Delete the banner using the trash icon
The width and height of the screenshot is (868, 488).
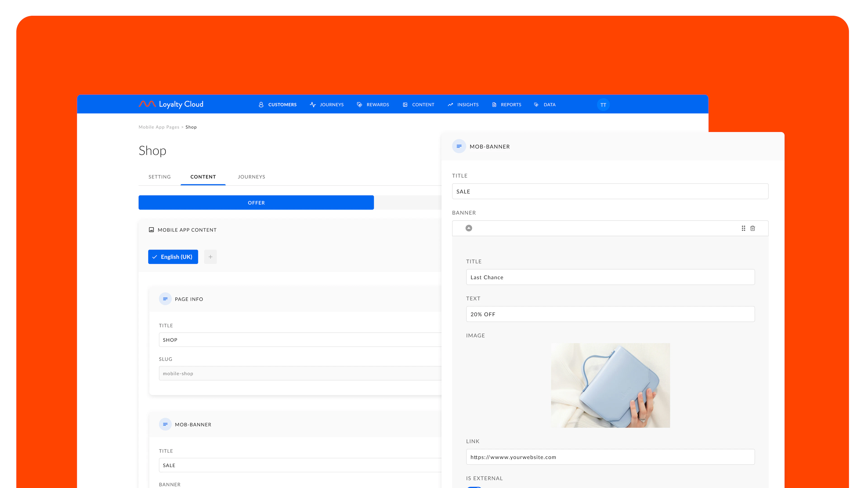(x=753, y=228)
